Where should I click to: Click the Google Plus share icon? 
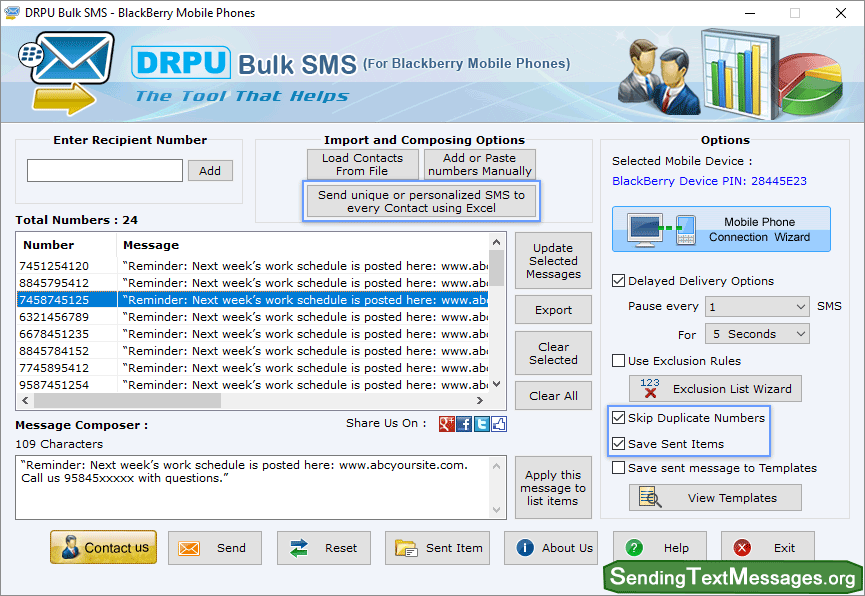446,424
